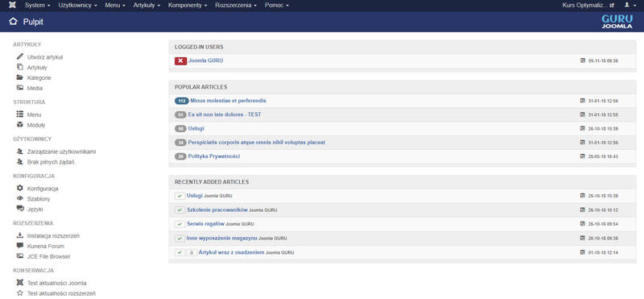Viewport: 644px width, 299px height.
Task: Click the users icon beside Zarządzanie użytkownikami
Action: [19, 152]
